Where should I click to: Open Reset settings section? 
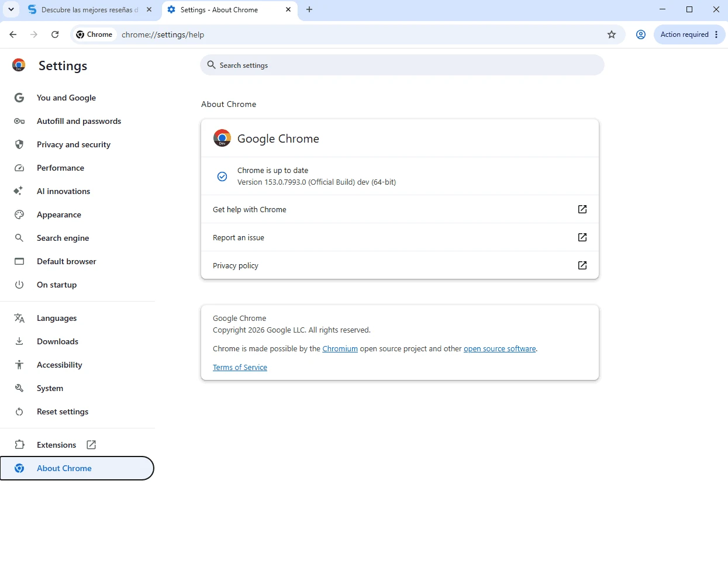pos(77,411)
